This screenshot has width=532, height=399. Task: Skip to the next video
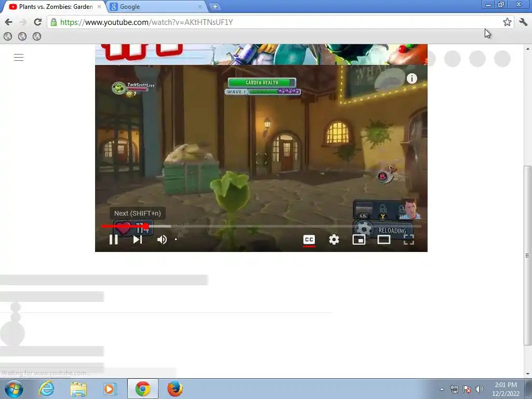137,240
